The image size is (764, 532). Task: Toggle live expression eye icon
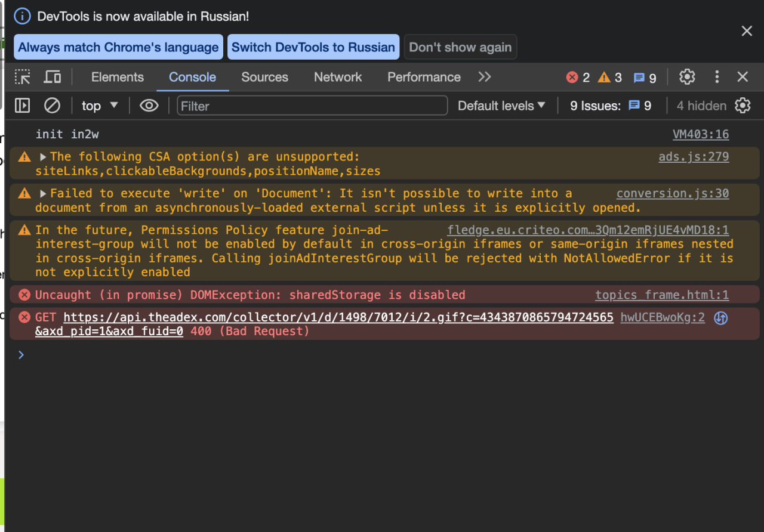point(149,106)
